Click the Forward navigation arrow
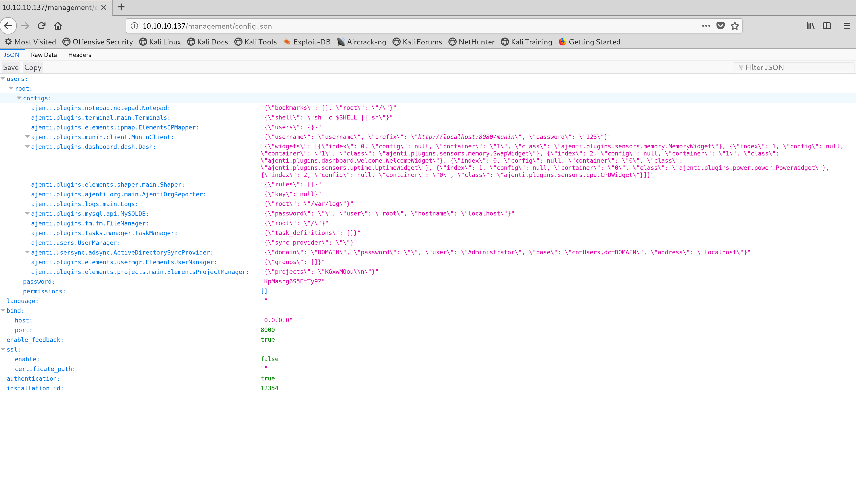Image resolution: width=856 pixels, height=504 pixels. click(x=25, y=26)
